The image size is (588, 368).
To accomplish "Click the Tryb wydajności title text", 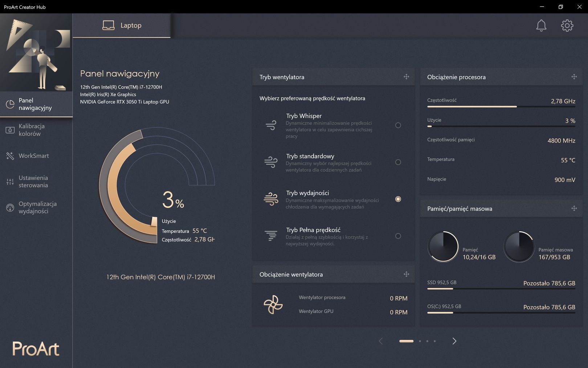I will (307, 193).
